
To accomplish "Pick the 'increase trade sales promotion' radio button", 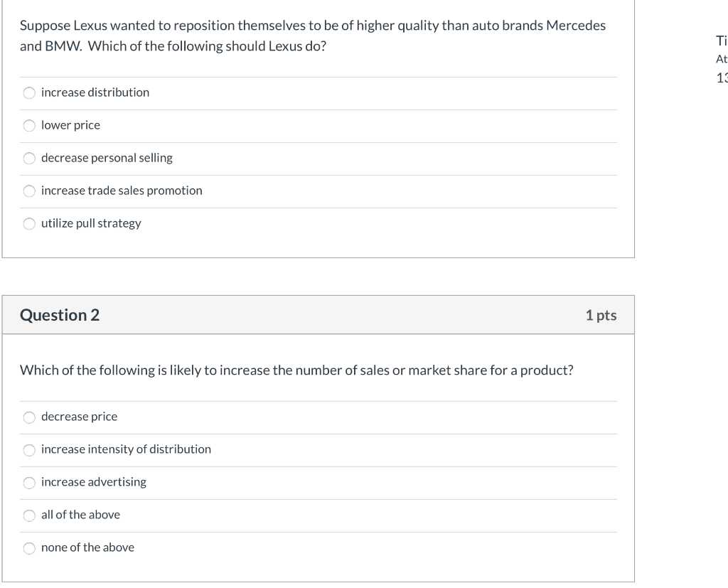I will click(29, 191).
